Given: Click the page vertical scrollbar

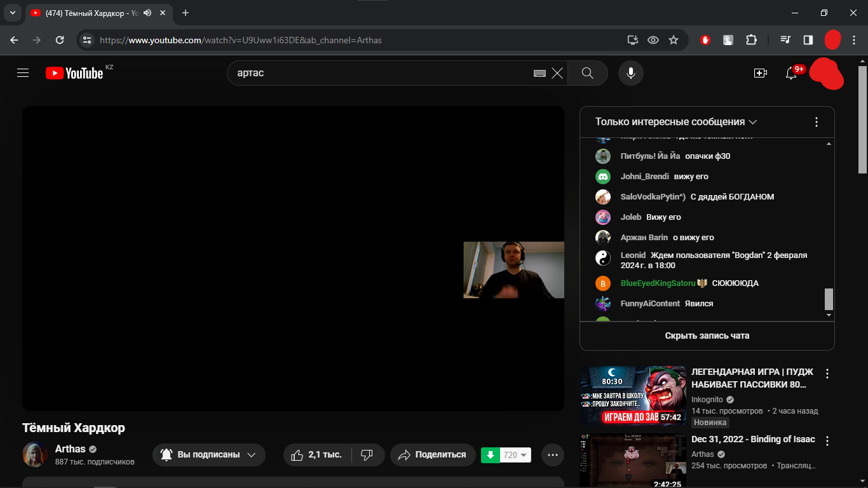Looking at the screenshot, I should coord(862,121).
